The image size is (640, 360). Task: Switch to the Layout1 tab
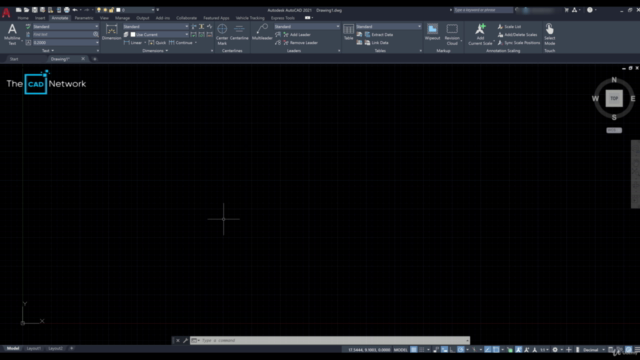33,349
